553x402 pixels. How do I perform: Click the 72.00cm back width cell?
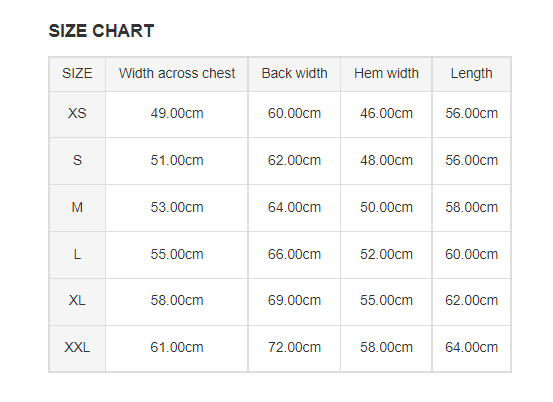[294, 348]
